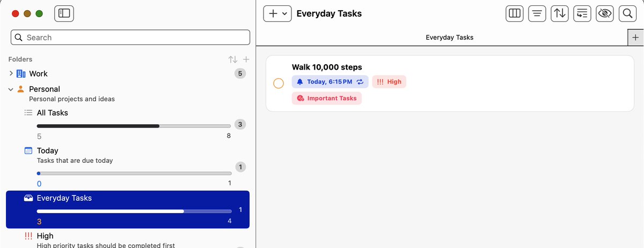The width and height of the screenshot is (644, 248).
Task: Expand the Work folder chevron
Action: pos(11,73)
